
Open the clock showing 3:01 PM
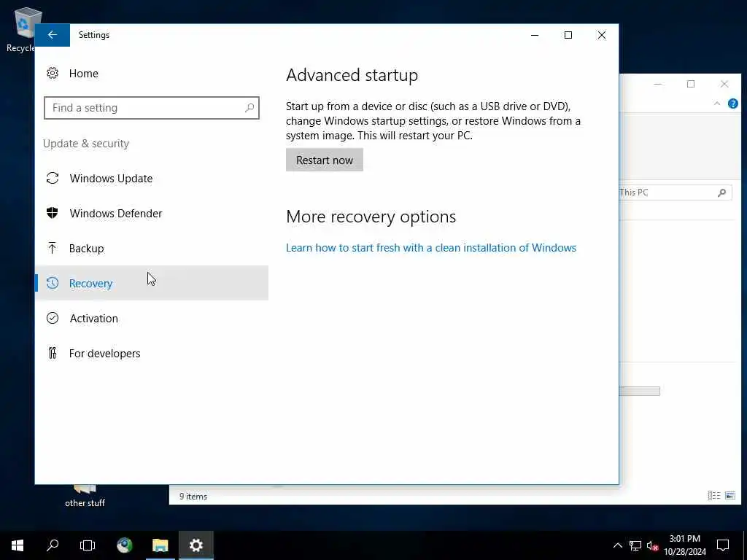click(685, 545)
